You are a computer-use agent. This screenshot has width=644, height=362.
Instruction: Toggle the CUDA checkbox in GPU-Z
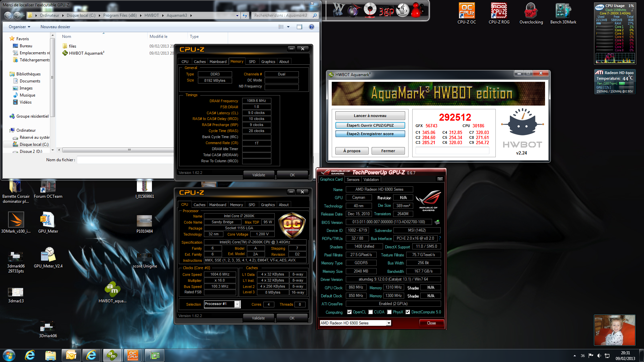tap(371, 312)
